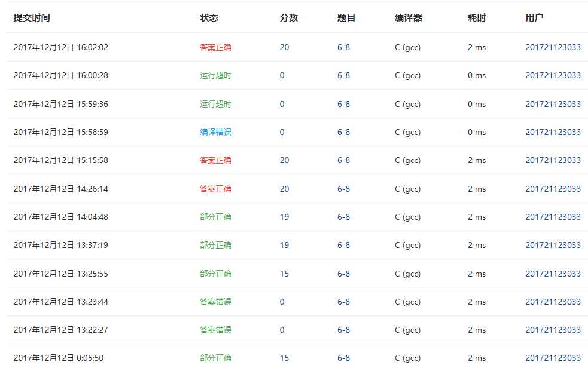Open user 201721123033 in 14:26:14 row
The width and height of the screenshot is (588, 371).
(x=553, y=189)
